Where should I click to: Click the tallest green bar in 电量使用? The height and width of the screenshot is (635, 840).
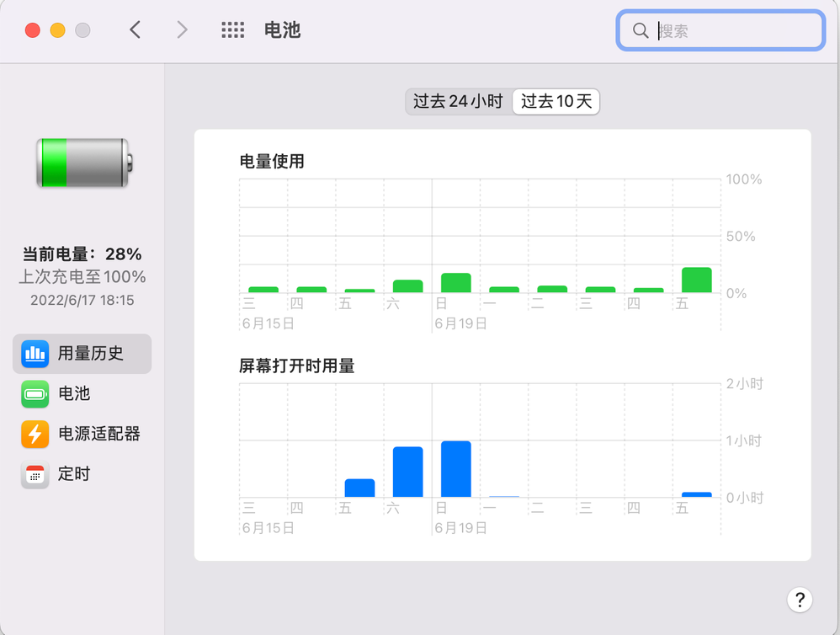point(696,280)
